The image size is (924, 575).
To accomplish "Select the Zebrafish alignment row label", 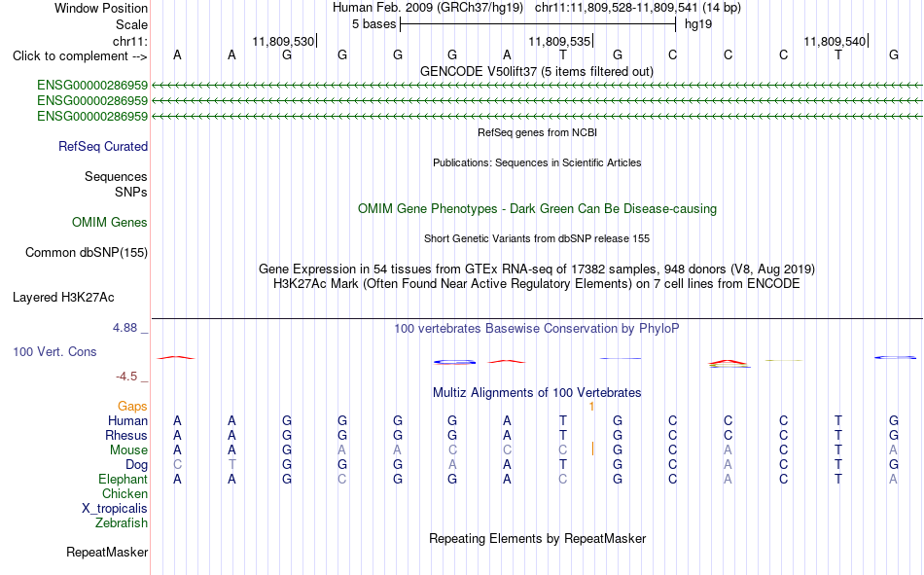I will pyautogui.click(x=122, y=523).
